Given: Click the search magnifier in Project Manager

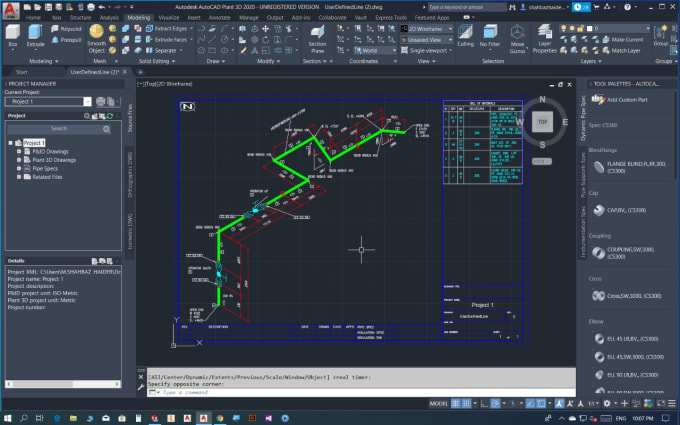Looking at the screenshot, I should pos(107,129).
